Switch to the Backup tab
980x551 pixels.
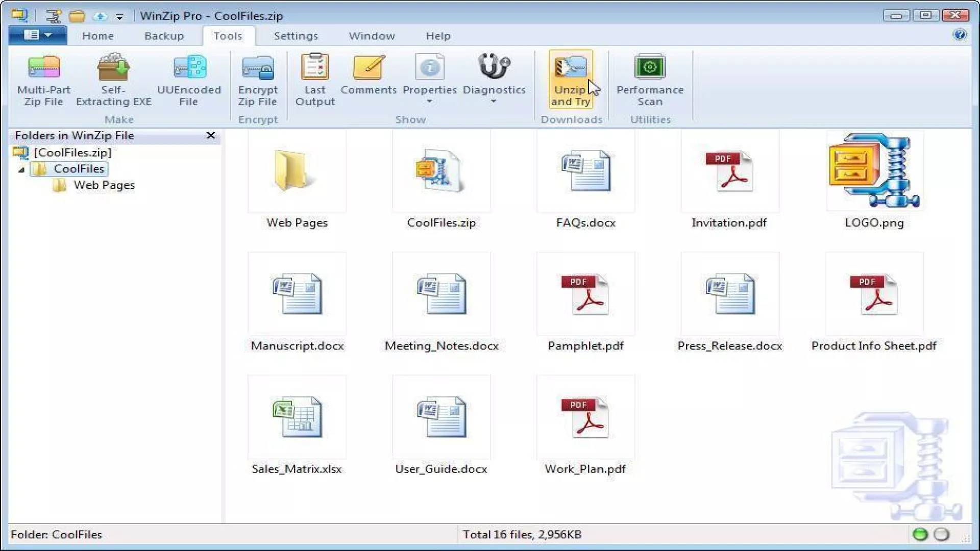(x=164, y=36)
